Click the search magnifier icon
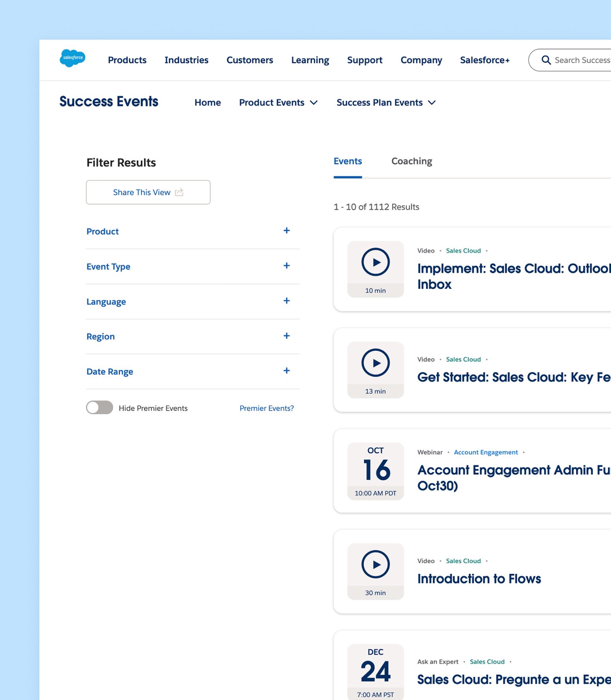Screen dimensions: 611x700 pyautogui.click(x=546, y=60)
